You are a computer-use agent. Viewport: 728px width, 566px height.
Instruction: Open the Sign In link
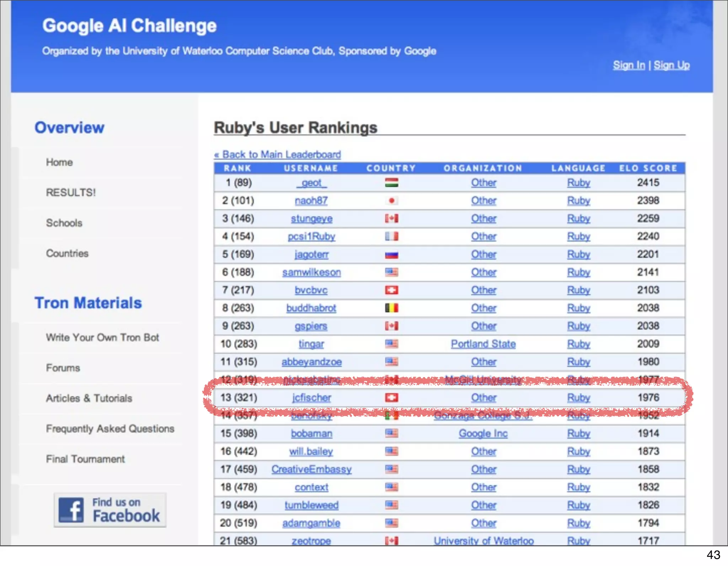[x=628, y=65]
